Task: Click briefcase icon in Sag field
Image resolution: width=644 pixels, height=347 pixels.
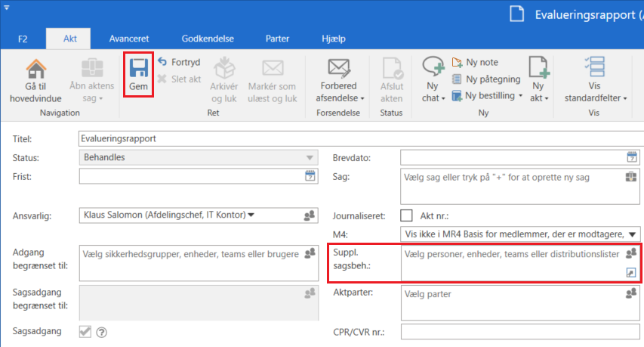Action: point(631,178)
